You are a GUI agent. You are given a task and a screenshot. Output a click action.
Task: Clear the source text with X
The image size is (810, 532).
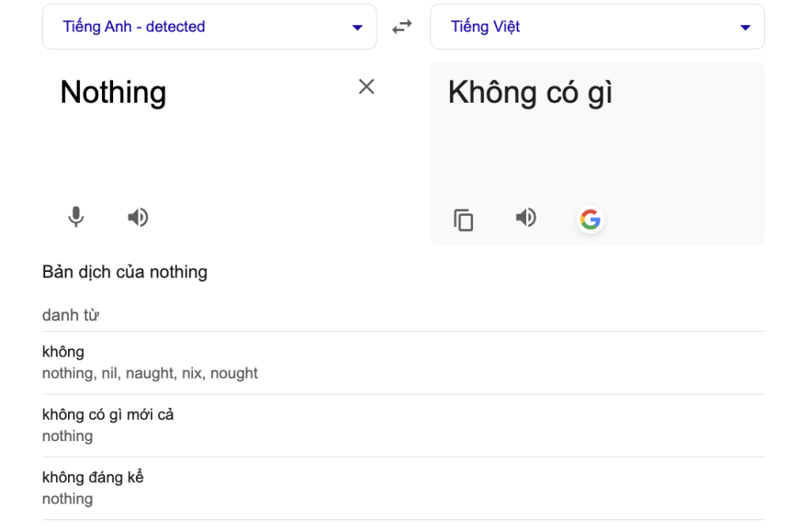pos(366,87)
